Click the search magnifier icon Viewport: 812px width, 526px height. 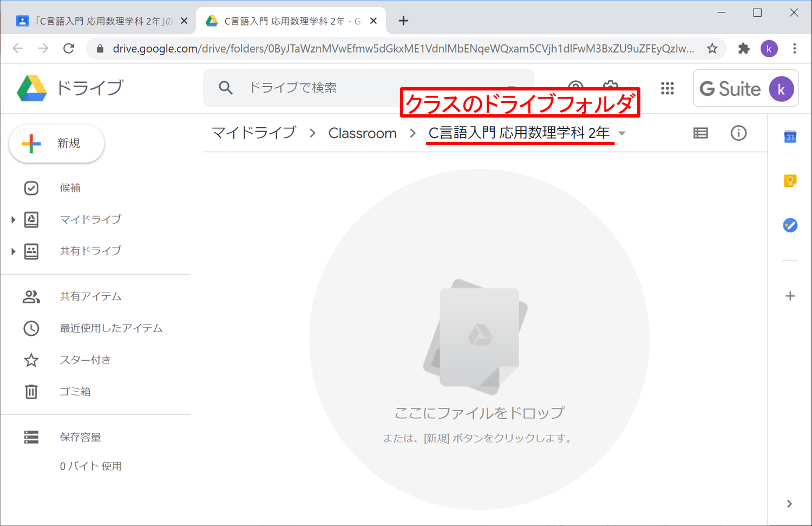pos(226,88)
